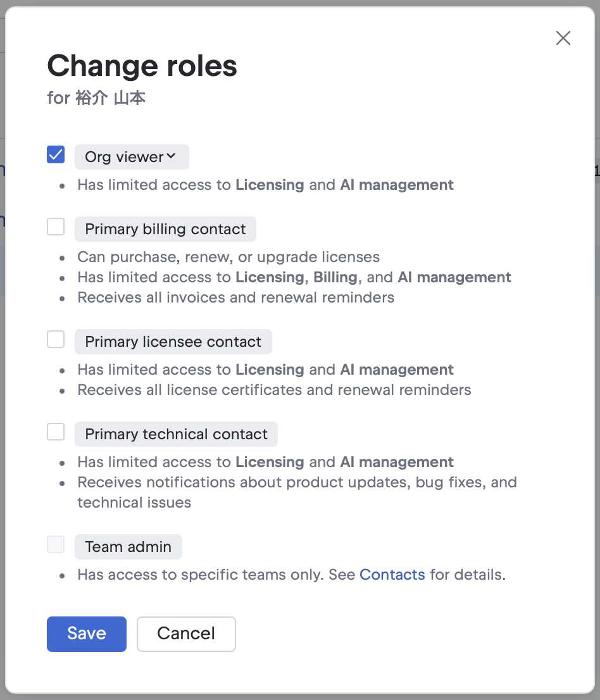Click the Primary billing contact label
This screenshot has width=600, height=700.
pyautogui.click(x=165, y=229)
